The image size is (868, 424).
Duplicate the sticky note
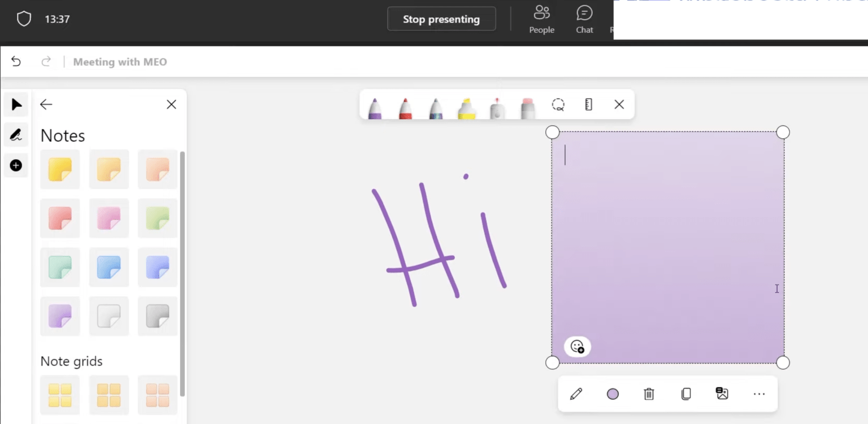click(x=685, y=394)
